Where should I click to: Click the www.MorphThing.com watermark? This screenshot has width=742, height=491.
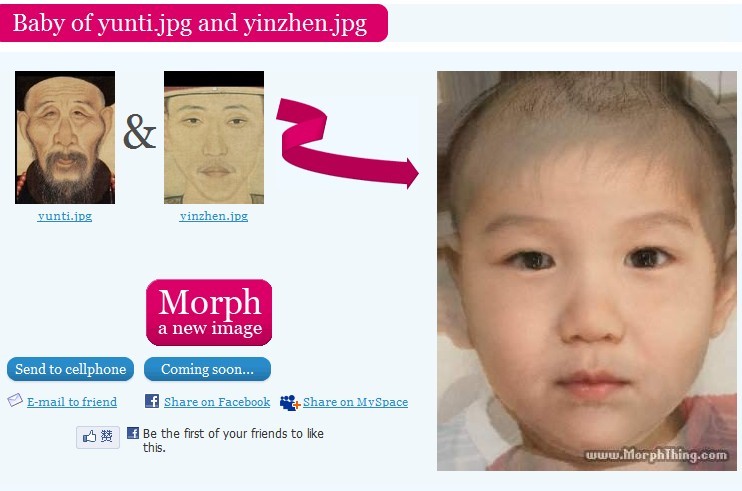coord(656,455)
